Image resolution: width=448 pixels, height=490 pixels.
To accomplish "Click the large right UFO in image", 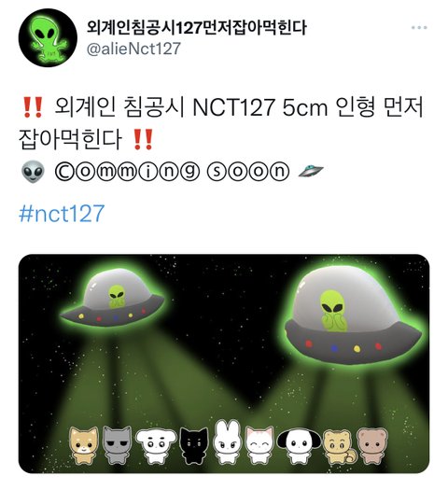I will [353, 315].
